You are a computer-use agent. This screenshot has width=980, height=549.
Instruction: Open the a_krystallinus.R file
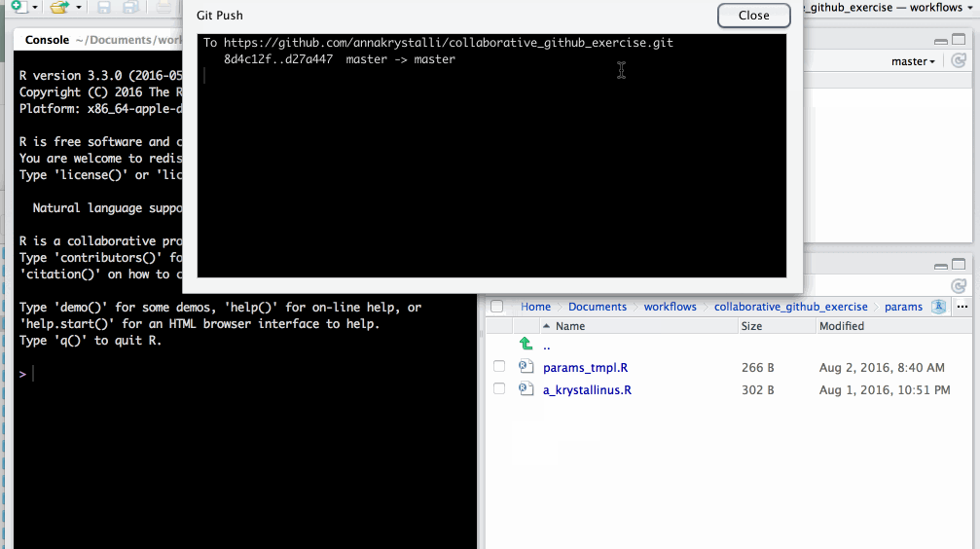[587, 390]
